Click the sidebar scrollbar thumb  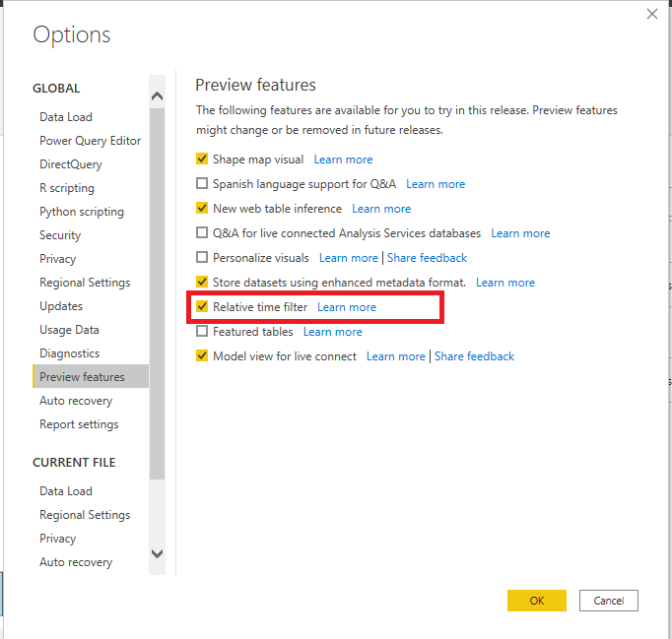158,293
